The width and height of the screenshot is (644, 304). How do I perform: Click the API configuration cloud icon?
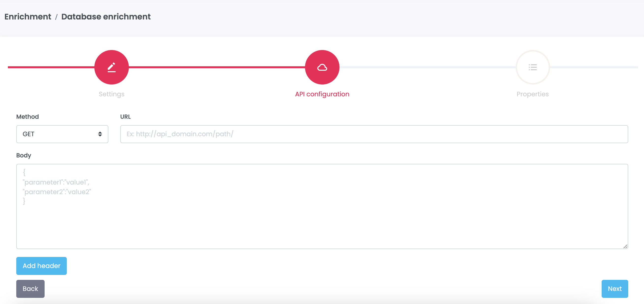(x=322, y=67)
